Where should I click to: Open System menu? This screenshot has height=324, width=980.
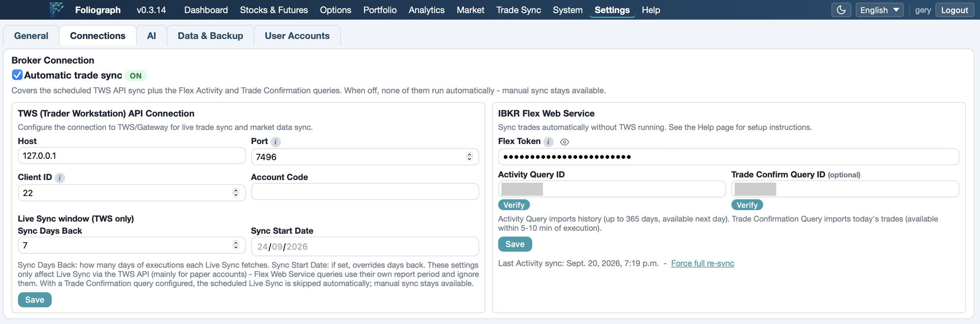pyautogui.click(x=567, y=10)
